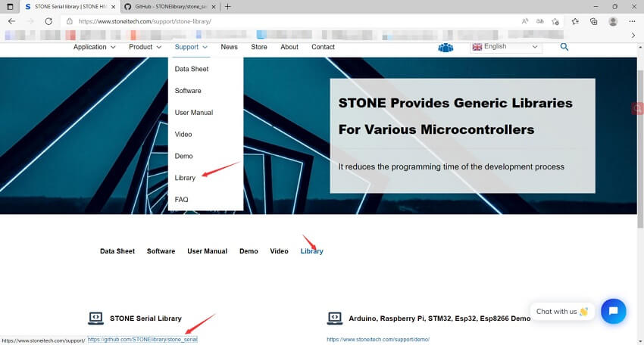This screenshot has width=644, height=345.
Task: Click the Chat with us bubble
Action: 562,312
